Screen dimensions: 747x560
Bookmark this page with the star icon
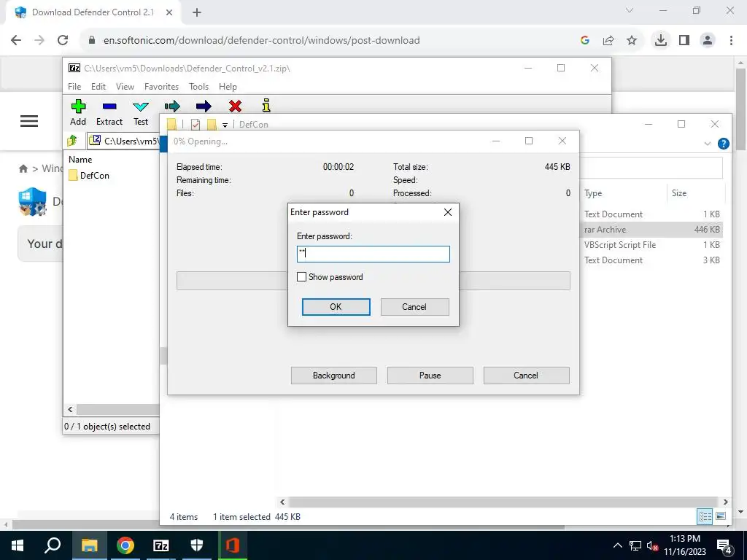tap(632, 41)
